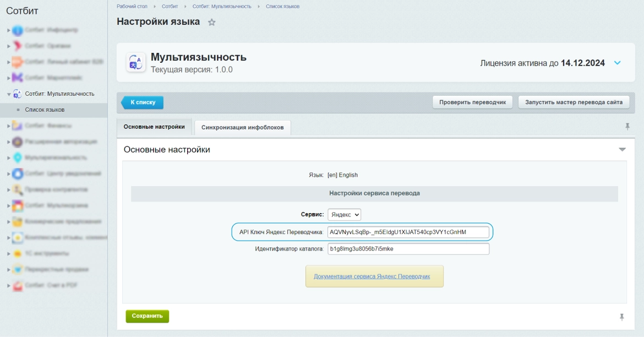
Task: Click the pin icon beside the settings tabs
Action: tap(627, 127)
